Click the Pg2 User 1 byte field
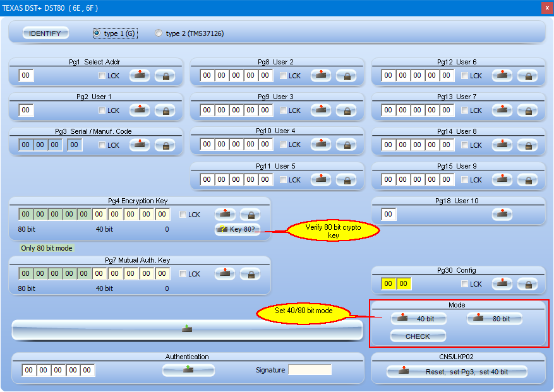 (26, 110)
